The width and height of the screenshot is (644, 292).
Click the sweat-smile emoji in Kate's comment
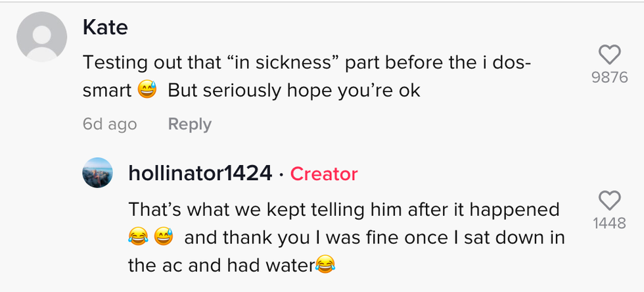click(147, 91)
